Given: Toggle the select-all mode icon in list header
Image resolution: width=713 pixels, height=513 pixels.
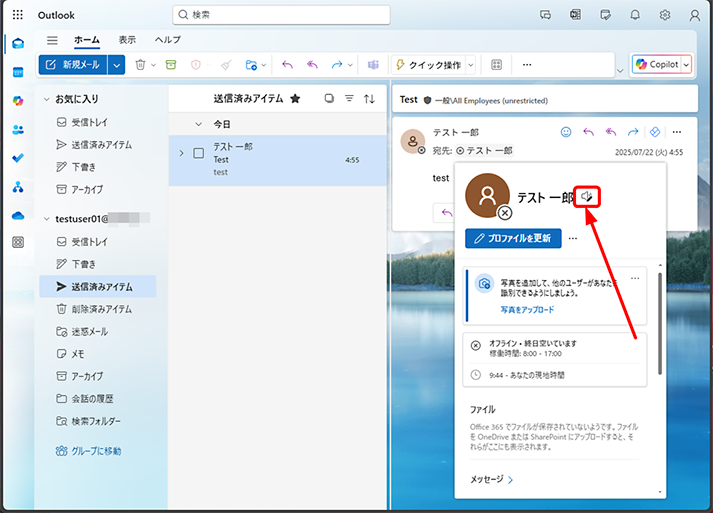Looking at the screenshot, I should 329,99.
